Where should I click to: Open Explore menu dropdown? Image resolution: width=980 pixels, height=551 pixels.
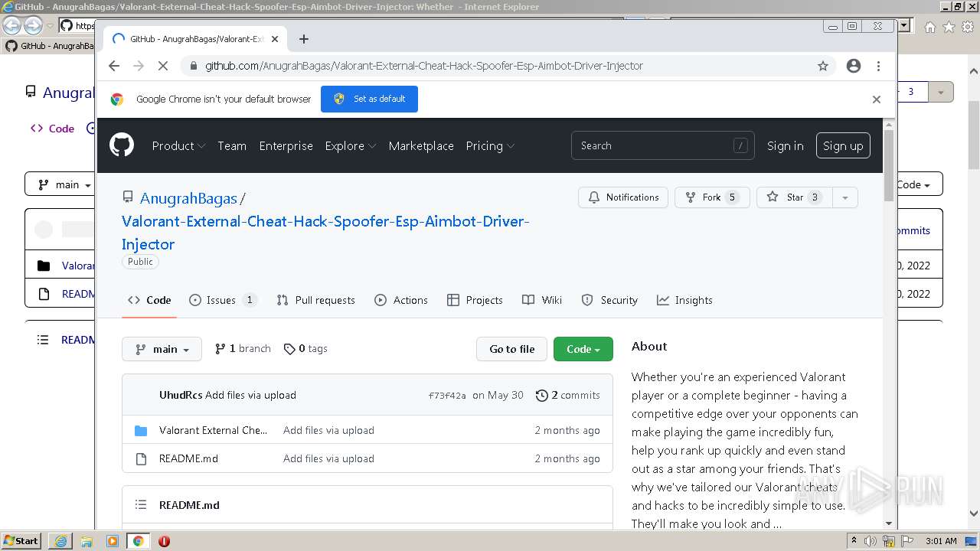point(351,145)
